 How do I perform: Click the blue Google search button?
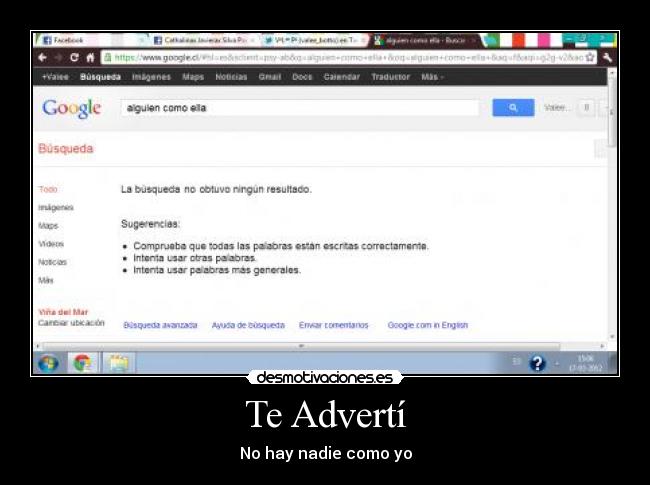(x=513, y=108)
